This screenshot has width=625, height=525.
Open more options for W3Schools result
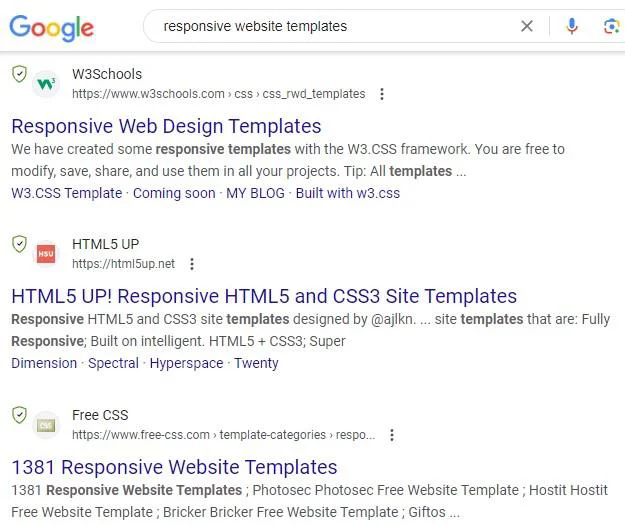coord(382,94)
